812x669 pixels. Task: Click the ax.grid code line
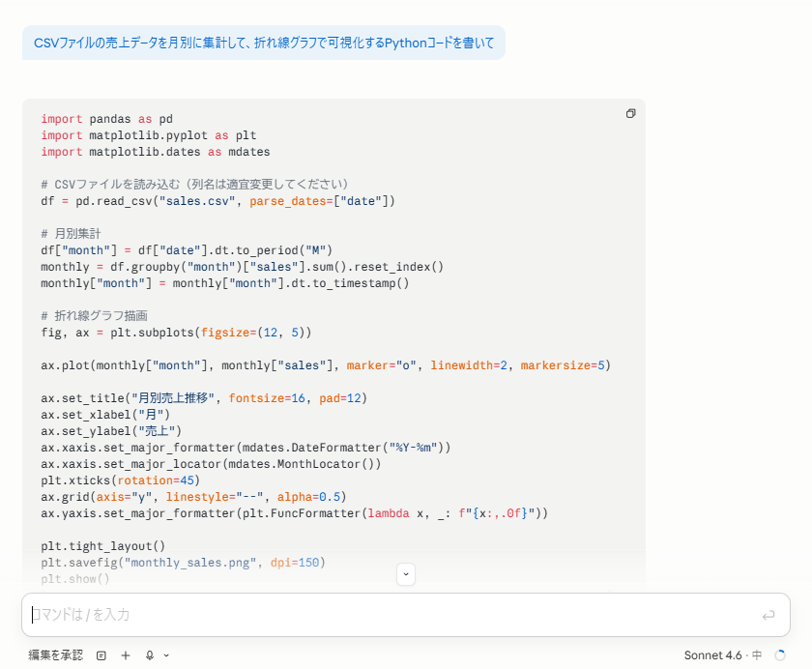[x=193, y=497]
